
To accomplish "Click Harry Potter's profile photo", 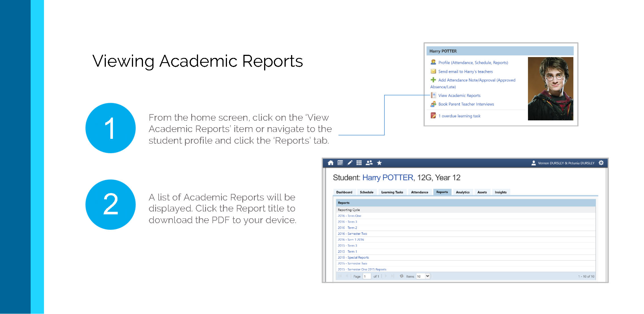I will point(550,89).
